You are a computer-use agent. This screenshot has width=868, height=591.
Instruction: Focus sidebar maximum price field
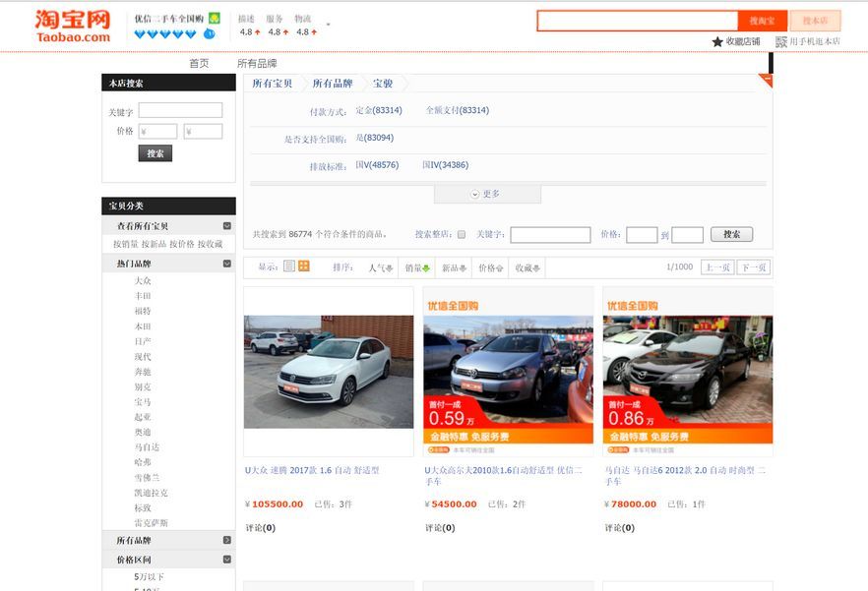coord(203,131)
